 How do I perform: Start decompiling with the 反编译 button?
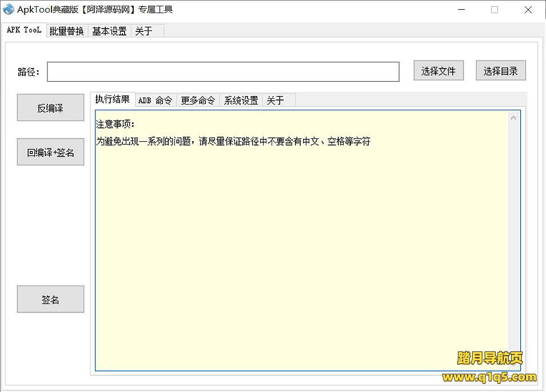tap(50, 108)
